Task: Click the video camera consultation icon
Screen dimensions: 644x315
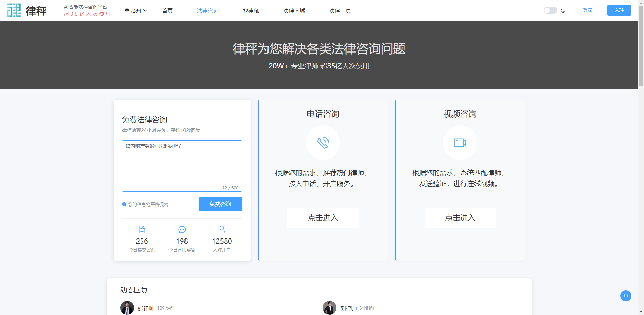Action: click(460, 143)
